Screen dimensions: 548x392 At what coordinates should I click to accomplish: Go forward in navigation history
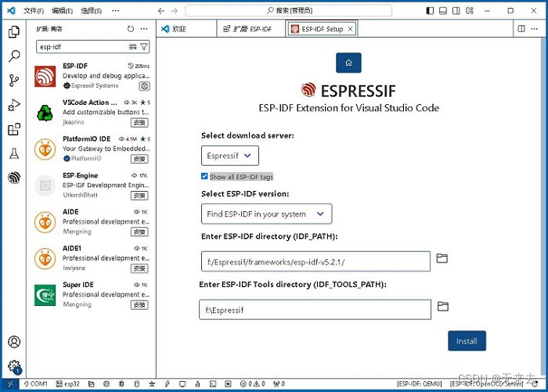(175, 11)
